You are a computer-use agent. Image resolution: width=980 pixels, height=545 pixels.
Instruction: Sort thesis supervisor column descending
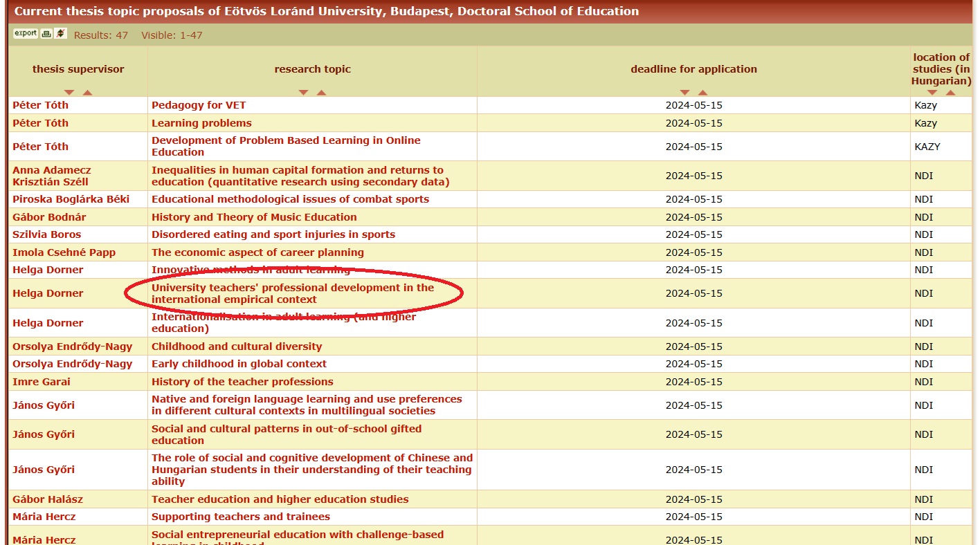(x=69, y=92)
